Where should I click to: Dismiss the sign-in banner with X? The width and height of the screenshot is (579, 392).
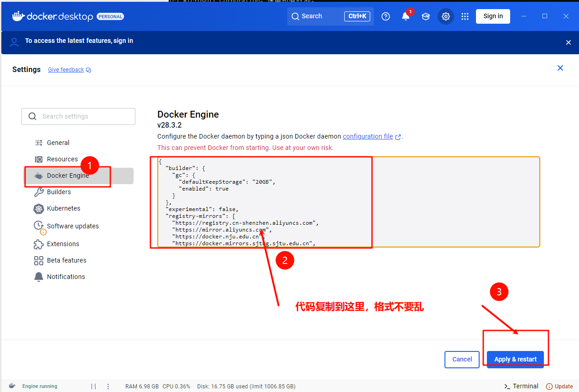pos(569,42)
